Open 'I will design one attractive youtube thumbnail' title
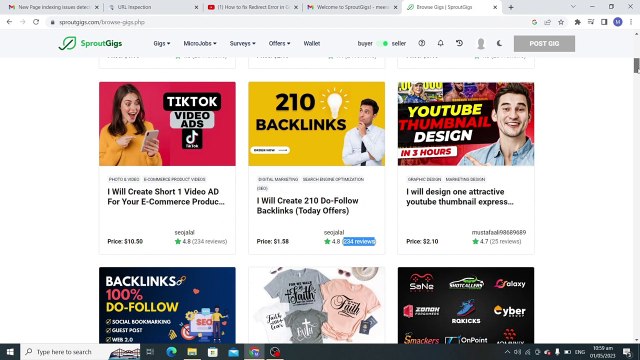 click(460, 197)
